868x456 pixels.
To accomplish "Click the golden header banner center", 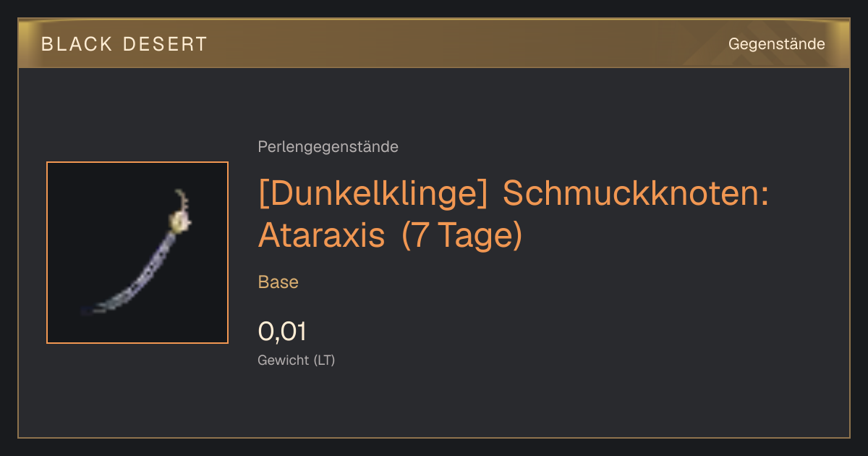I will tap(434, 43).
